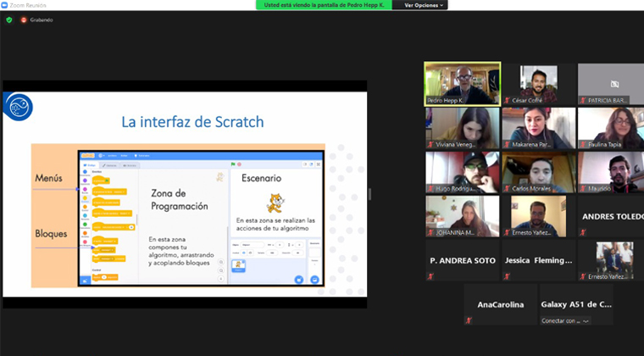Click the green flag in the Scratch slide
Image resolution: width=644 pixels, height=356 pixels.
[x=233, y=164]
